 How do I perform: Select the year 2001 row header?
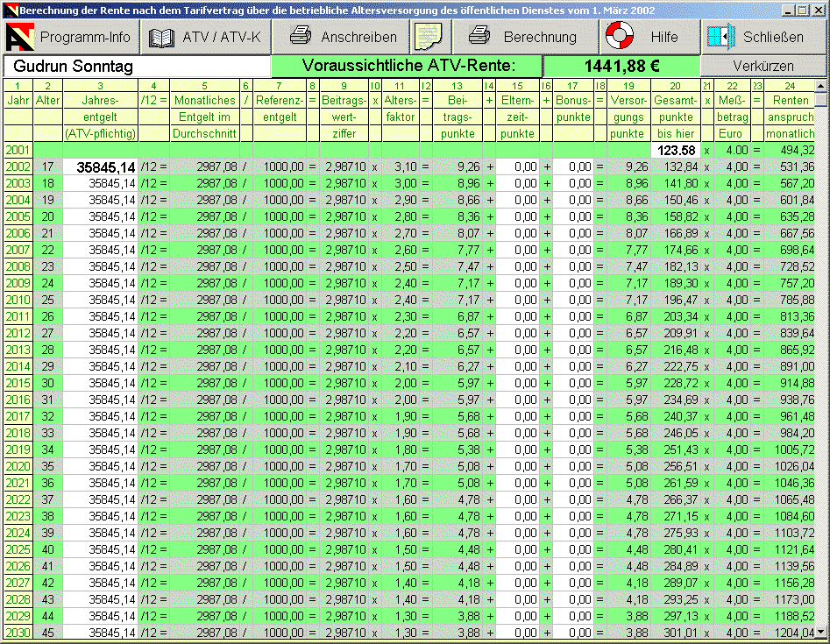(18, 151)
